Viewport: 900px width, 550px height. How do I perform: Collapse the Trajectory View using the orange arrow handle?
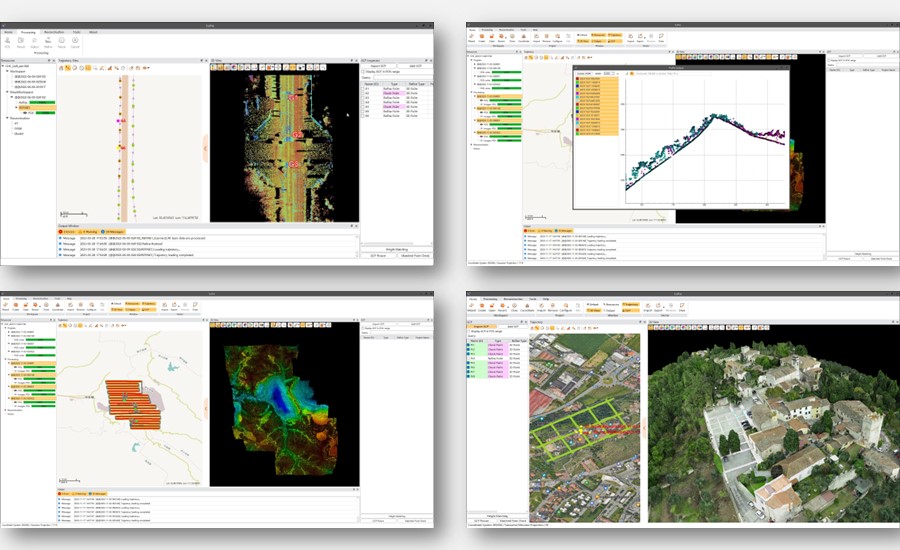[x=206, y=147]
